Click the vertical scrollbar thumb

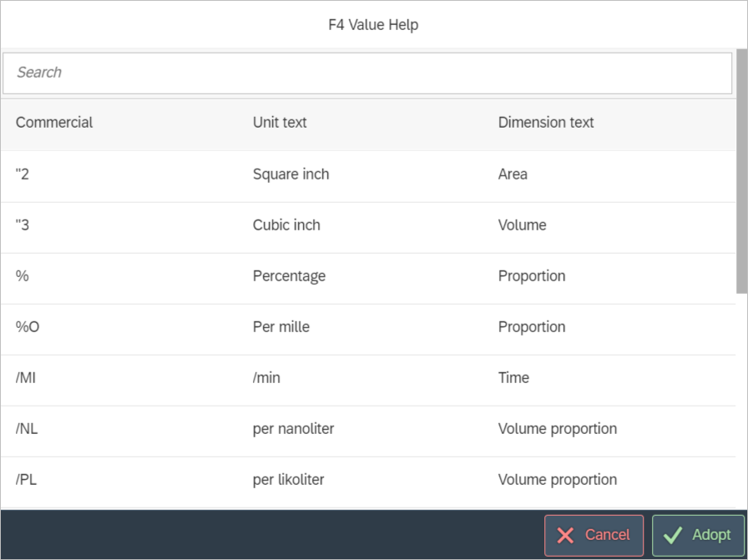[x=741, y=171]
